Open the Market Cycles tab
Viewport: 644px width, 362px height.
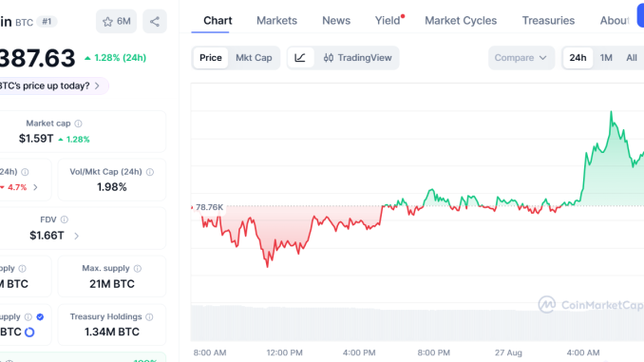pos(461,21)
